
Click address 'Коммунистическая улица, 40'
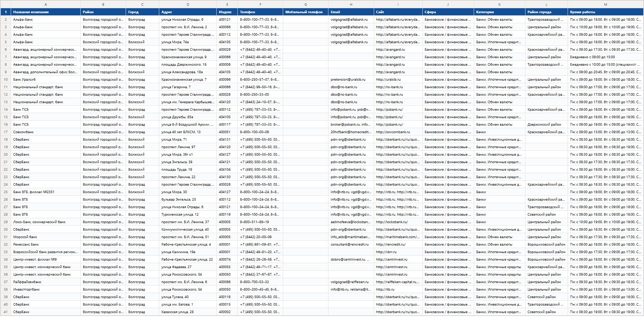pyautogui.click(x=188, y=230)
